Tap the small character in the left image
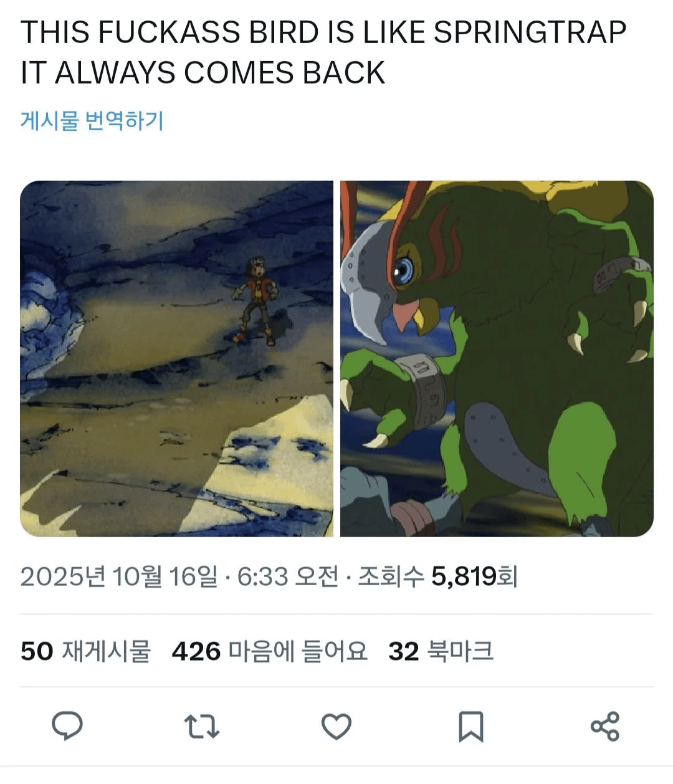Screen dimensions: 673x784 255,299
